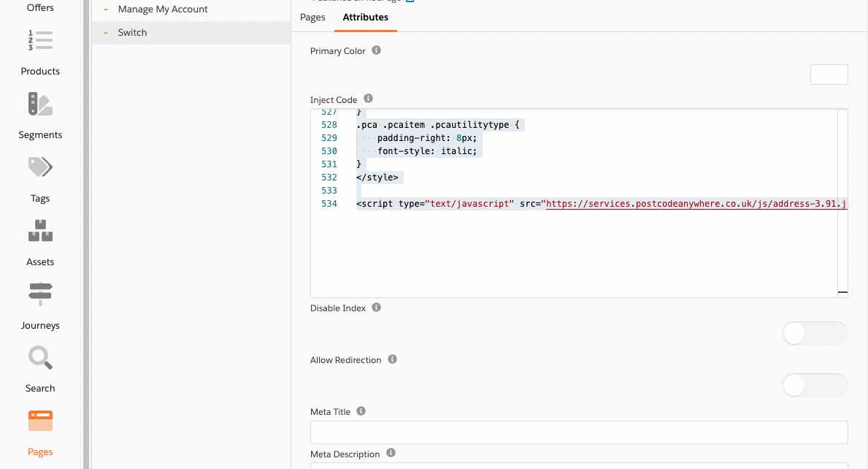Turn on Allow Redirection
The height and width of the screenshot is (469, 868).
click(x=815, y=385)
